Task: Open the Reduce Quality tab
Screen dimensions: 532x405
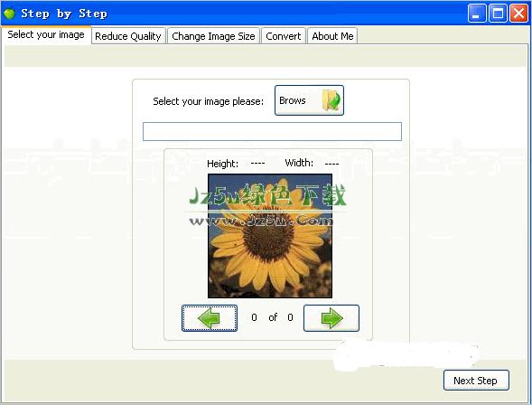Action: pos(128,36)
